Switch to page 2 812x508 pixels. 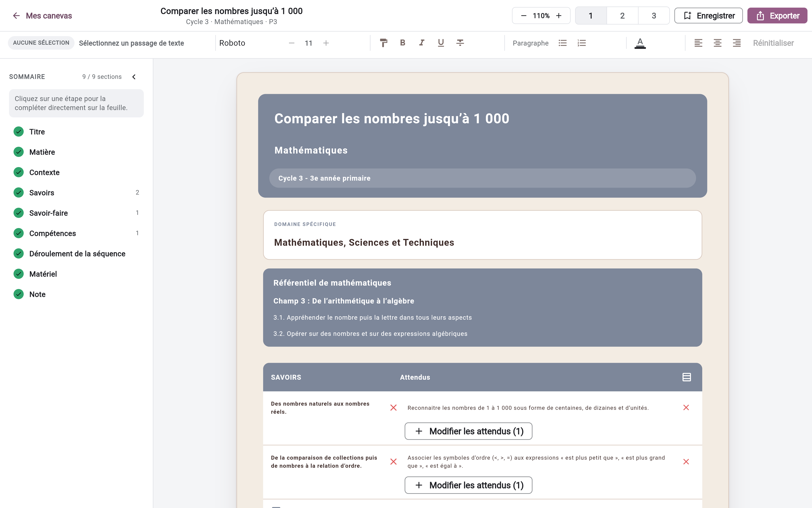(622, 16)
